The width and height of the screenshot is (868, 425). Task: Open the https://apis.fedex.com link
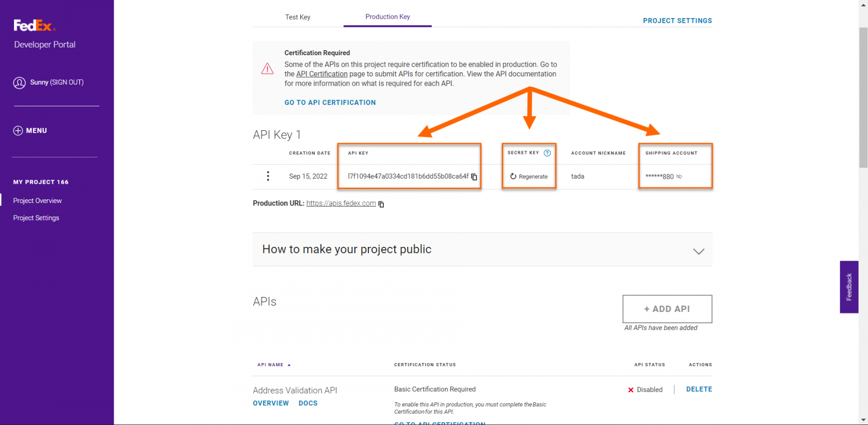tap(341, 203)
